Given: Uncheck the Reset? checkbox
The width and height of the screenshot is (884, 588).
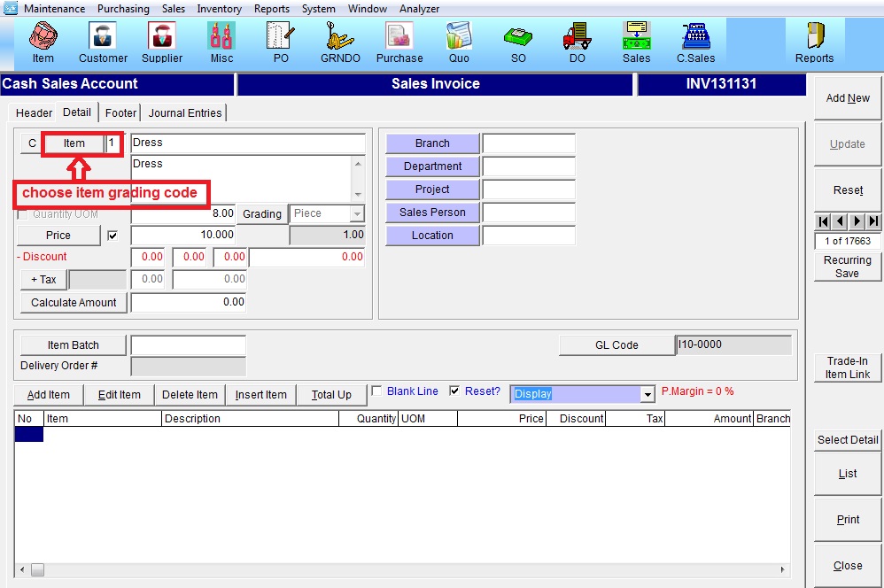Looking at the screenshot, I should (x=454, y=391).
